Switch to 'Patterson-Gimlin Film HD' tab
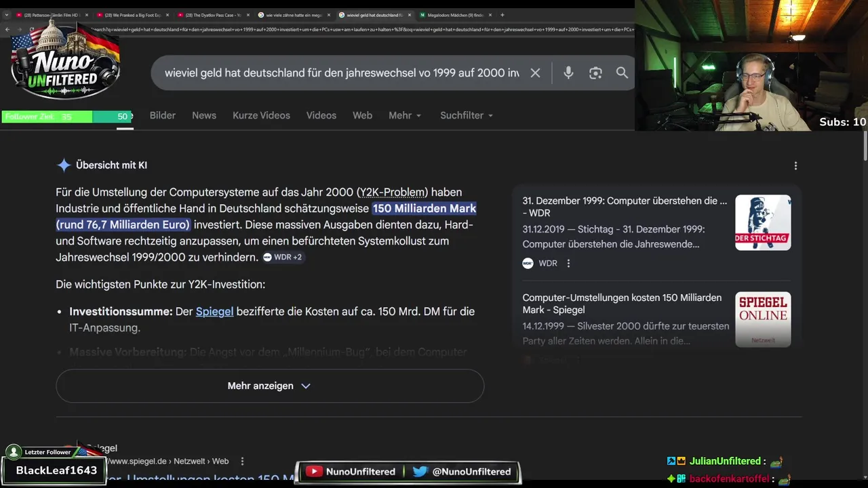Screen dimensions: 868x488 [51, 15]
